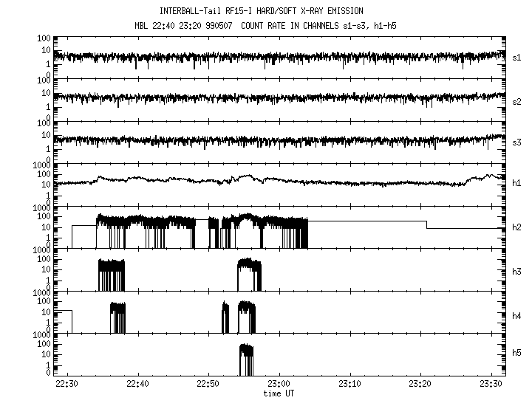The width and height of the screenshot is (532, 406).
Task: Click the 22:30 time axis label
Action: [x=67, y=384]
